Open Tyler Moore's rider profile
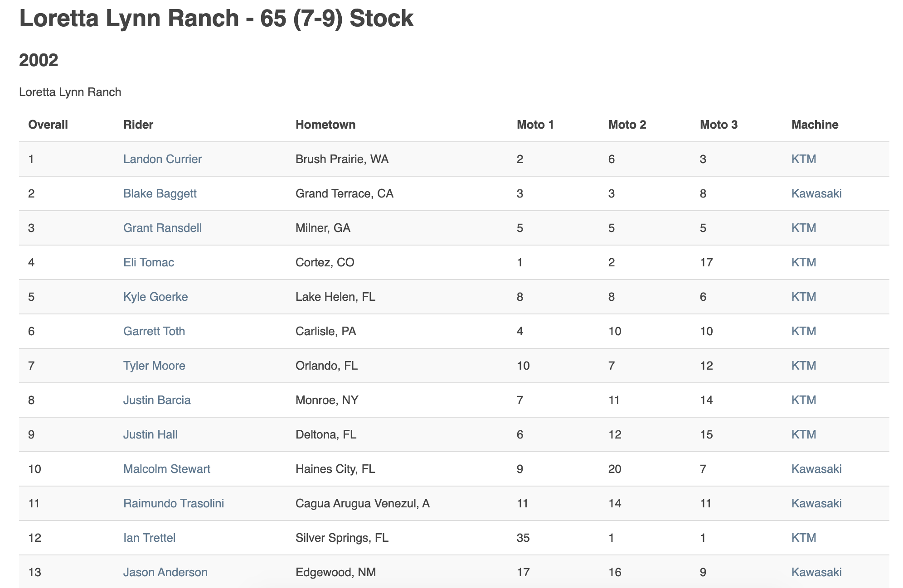This screenshot has height=588, width=903. pos(154,366)
